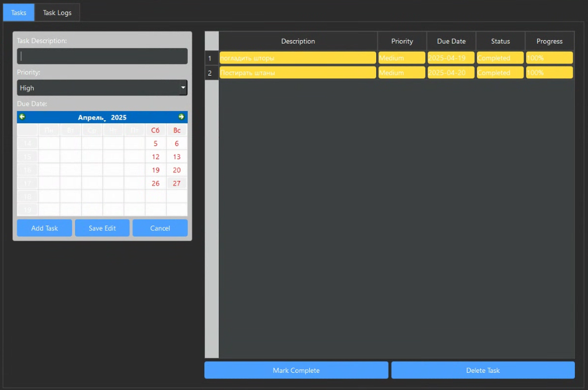Click the Вс weekday header in calendar
588x390 pixels.
tap(176, 131)
